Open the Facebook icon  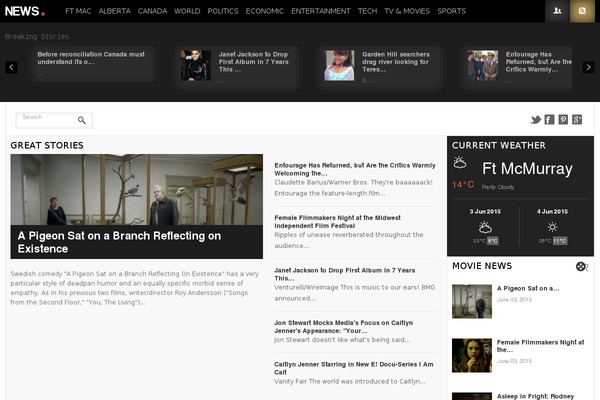click(x=549, y=120)
